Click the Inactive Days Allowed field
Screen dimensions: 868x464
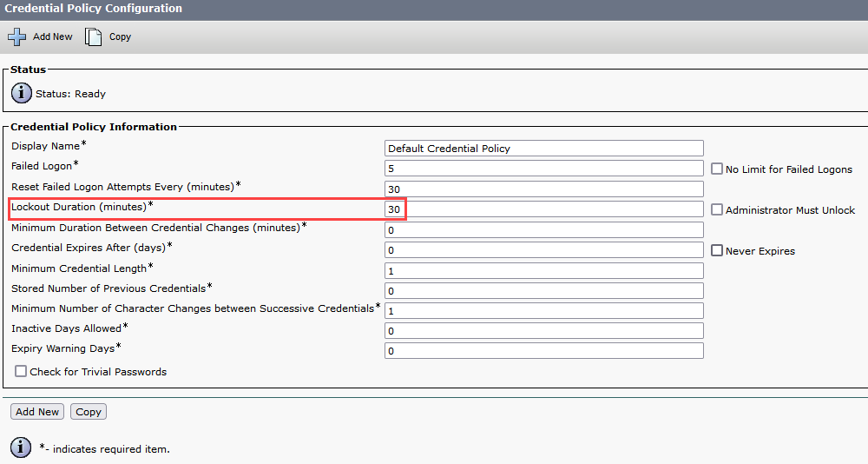pos(543,330)
